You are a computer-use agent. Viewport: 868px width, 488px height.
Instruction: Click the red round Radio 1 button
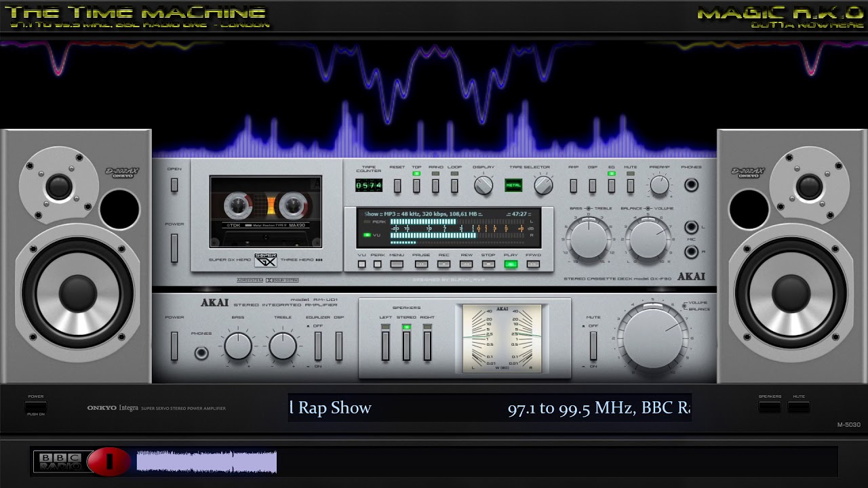[x=108, y=462]
